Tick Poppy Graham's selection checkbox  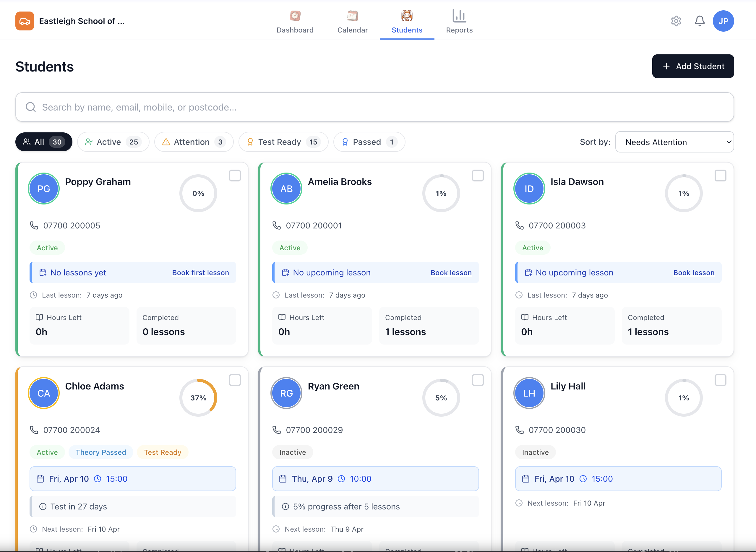tap(235, 176)
